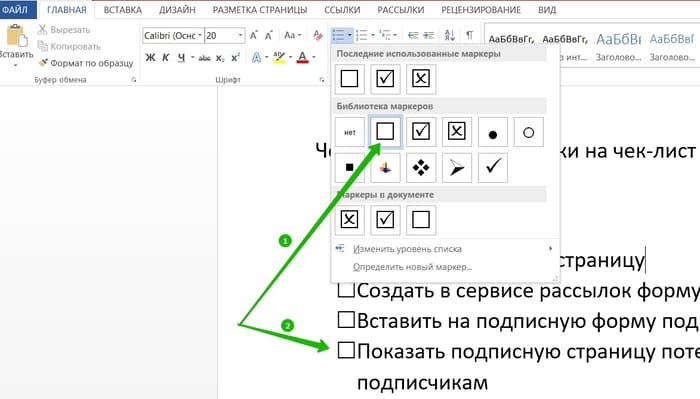Click the Bold (Ж) formatting icon
The height and width of the screenshot is (399, 700).
click(150, 58)
